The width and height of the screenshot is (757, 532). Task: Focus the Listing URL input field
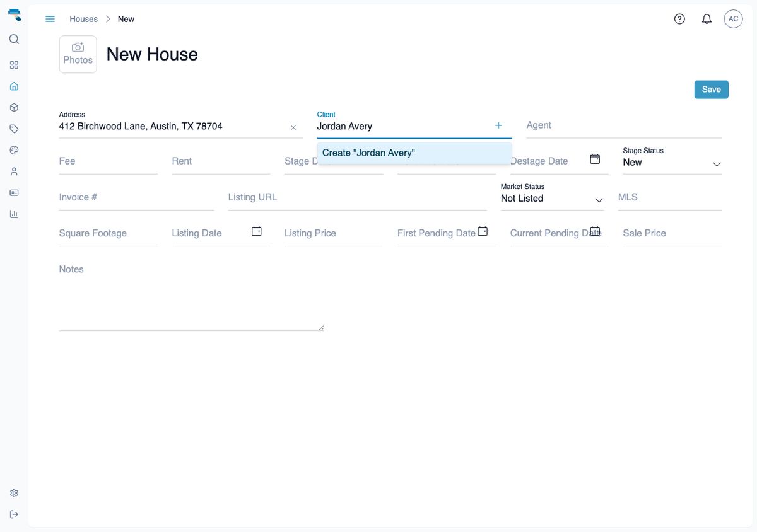tap(357, 197)
